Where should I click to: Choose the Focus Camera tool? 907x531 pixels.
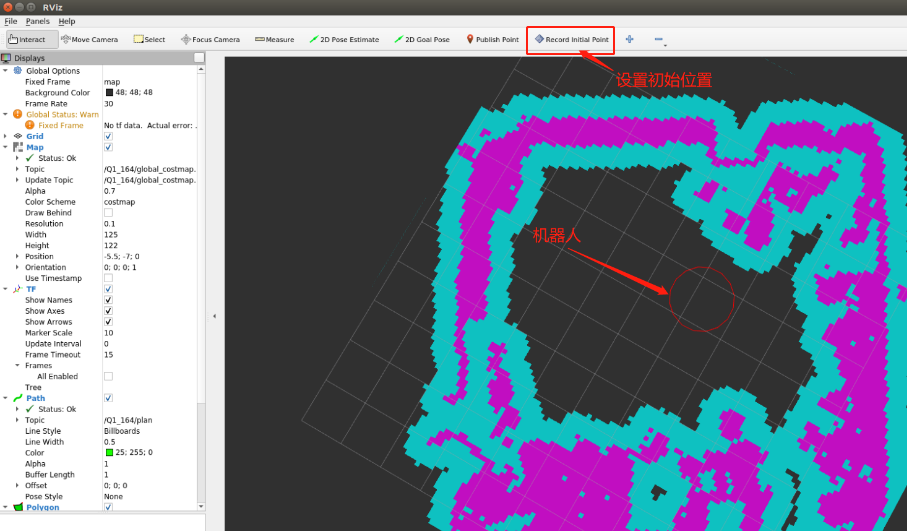pos(210,39)
